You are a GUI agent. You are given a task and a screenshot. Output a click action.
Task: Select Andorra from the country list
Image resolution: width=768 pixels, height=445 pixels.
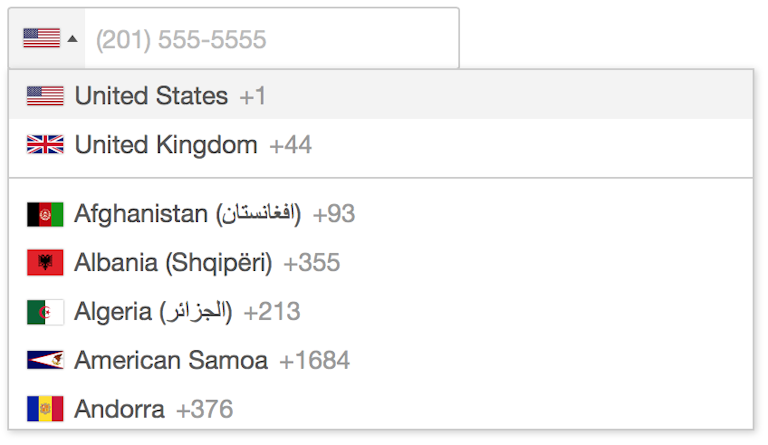point(119,409)
